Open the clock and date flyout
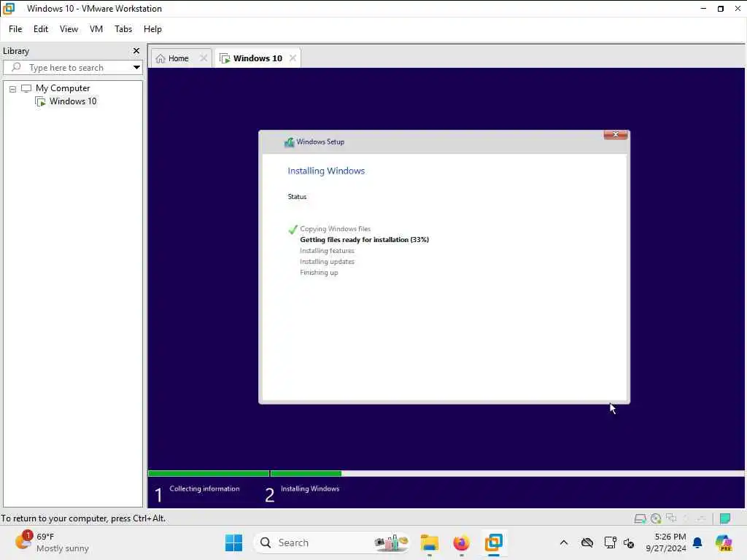 click(x=665, y=542)
